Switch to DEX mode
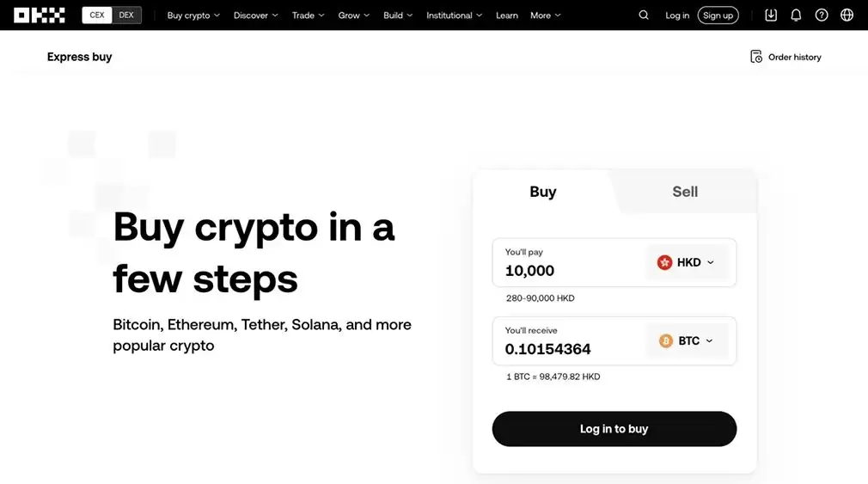The image size is (868, 484). pyautogui.click(x=126, y=15)
